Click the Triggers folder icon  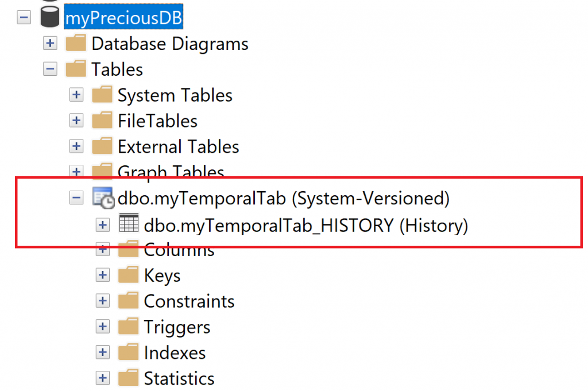[129, 327]
